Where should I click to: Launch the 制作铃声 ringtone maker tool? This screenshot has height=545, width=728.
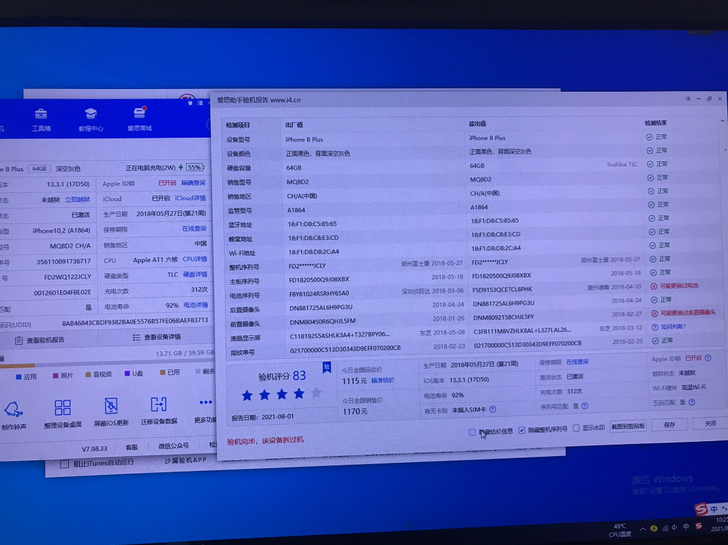pos(14,415)
